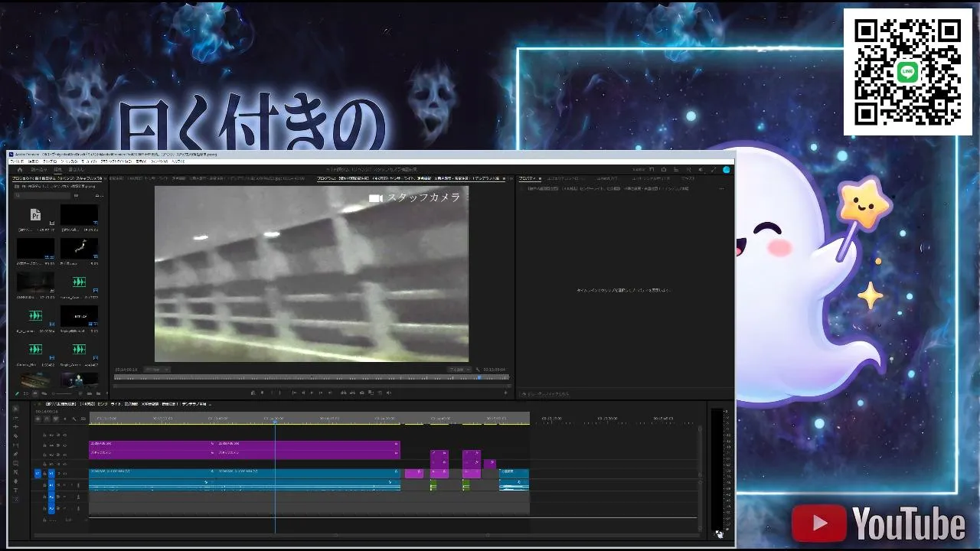This screenshot has height=551, width=980.
Task: Open the 編集 (Edit) menu
Action: (x=33, y=161)
